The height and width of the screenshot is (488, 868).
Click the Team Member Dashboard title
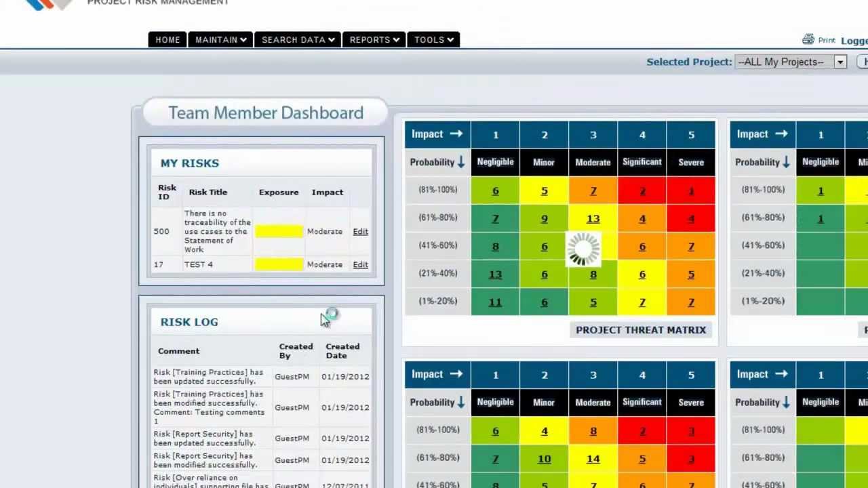pyautogui.click(x=266, y=113)
